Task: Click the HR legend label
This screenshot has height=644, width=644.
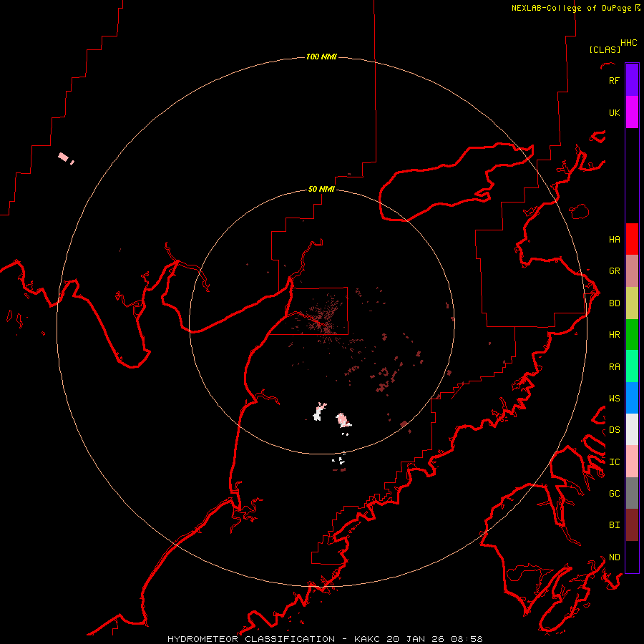Action: coord(614,335)
